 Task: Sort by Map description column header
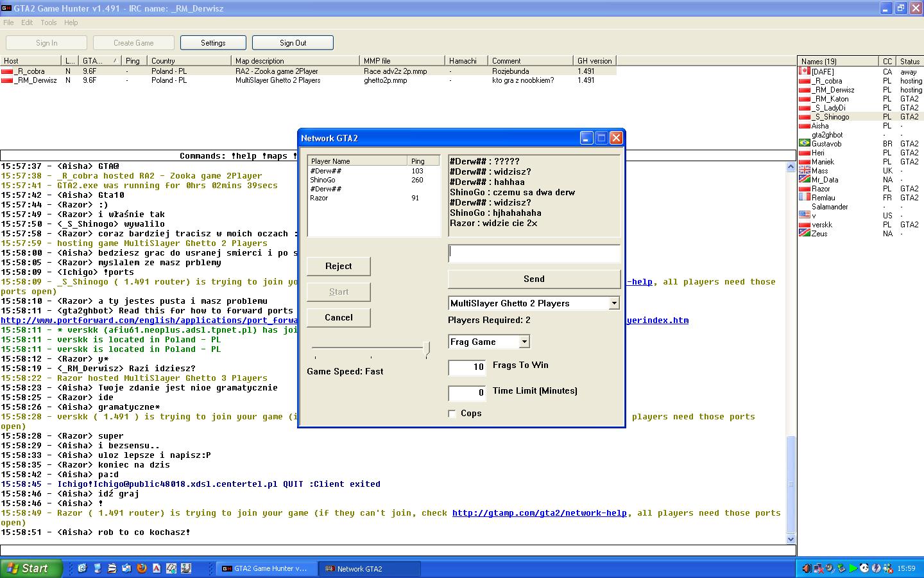coord(296,61)
